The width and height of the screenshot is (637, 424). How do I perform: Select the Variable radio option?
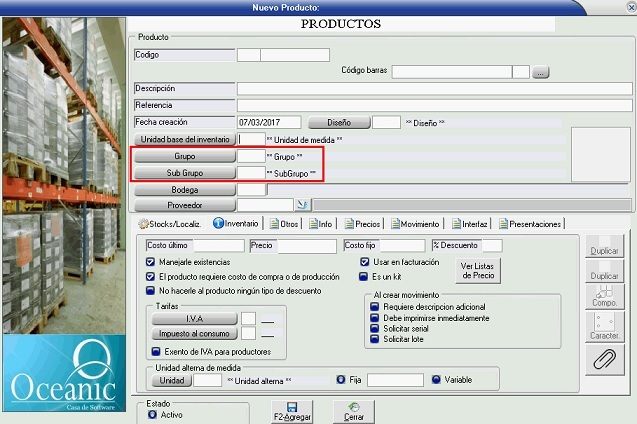tap(437, 380)
